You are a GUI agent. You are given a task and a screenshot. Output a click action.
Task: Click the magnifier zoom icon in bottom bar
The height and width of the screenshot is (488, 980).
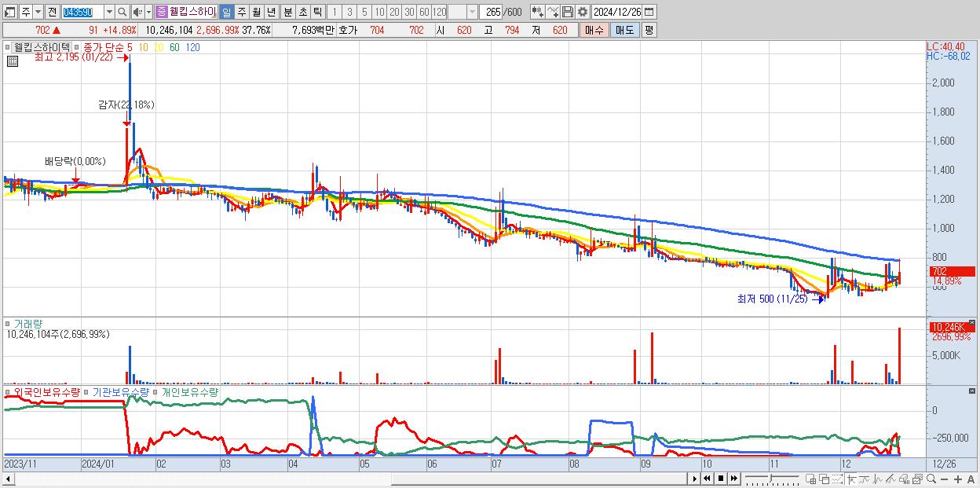pos(931,479)
